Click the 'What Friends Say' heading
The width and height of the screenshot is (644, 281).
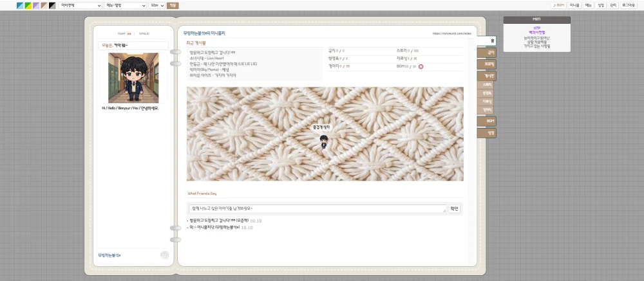[202, 193]
